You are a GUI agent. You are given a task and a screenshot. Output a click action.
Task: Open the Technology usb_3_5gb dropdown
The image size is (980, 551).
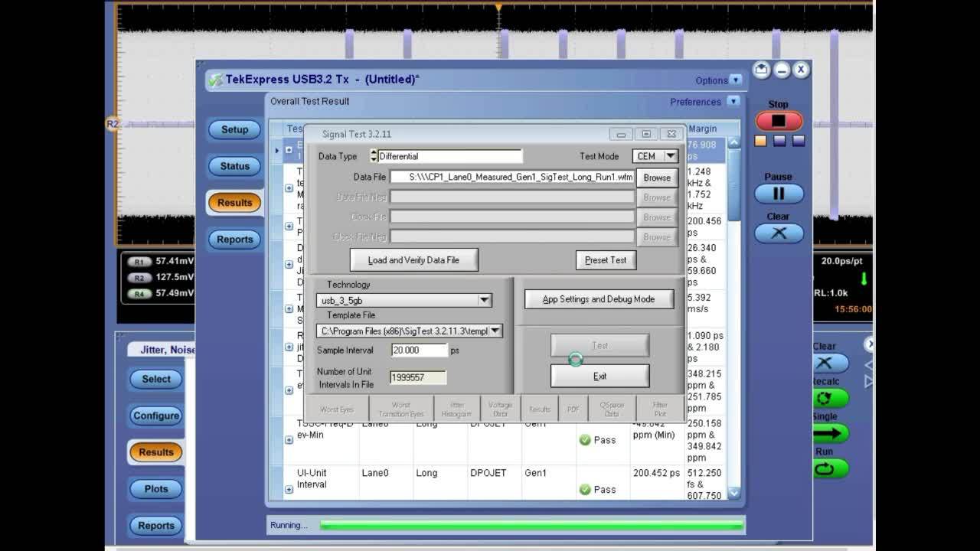coord(484,300)
